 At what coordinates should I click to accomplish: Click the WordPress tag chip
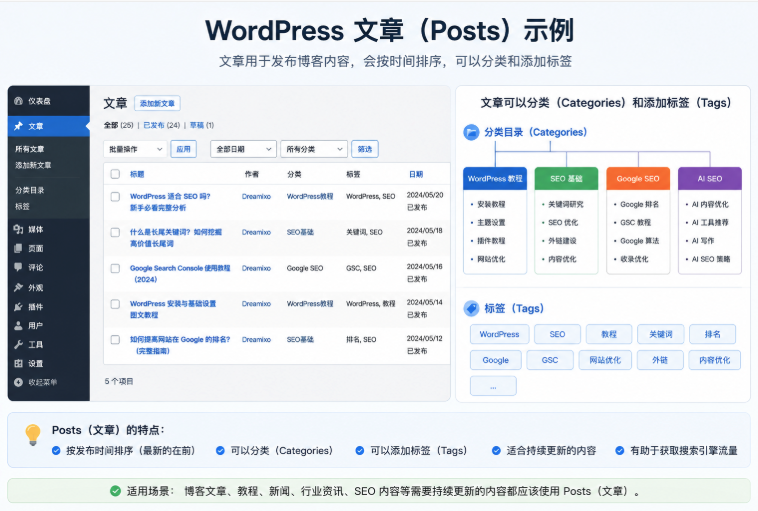[499, 334]
